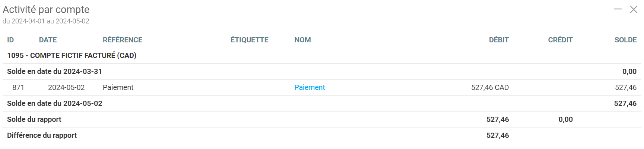Select the Paiement reference text in entry 871
This screenshot has width=644, height=149.
click(118, 87)
